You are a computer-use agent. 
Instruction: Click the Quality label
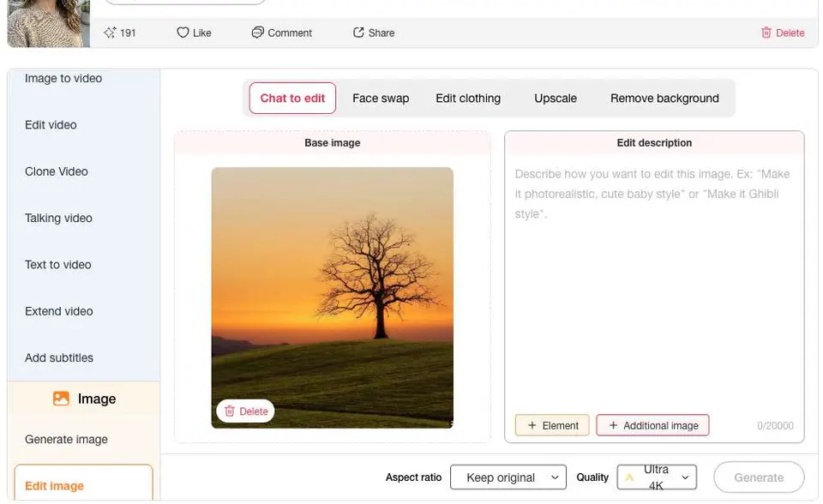tap(592, 477)
